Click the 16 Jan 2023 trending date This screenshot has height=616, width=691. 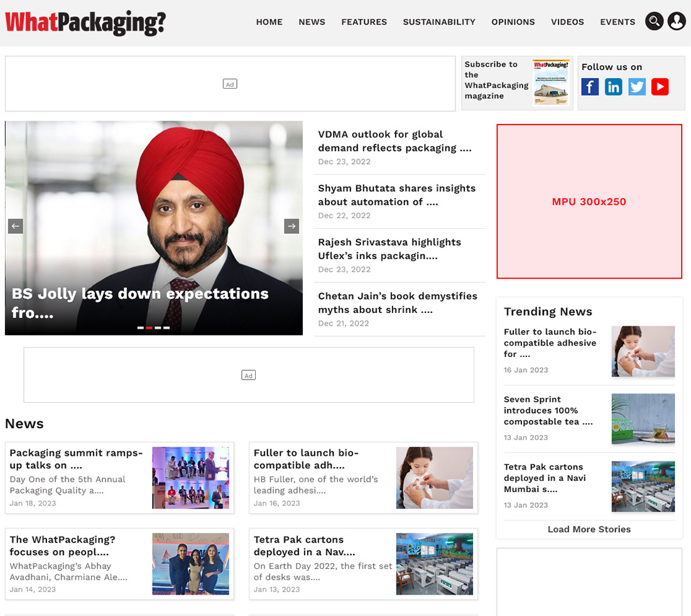526,370
